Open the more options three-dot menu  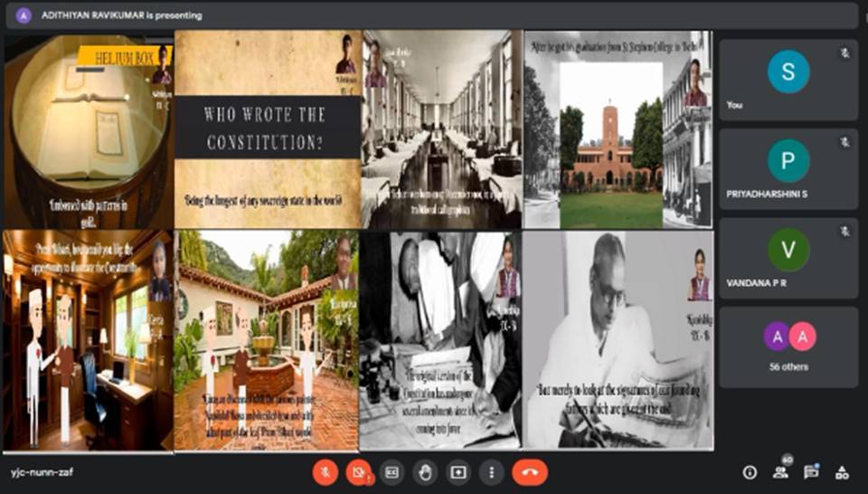point(491,472)
